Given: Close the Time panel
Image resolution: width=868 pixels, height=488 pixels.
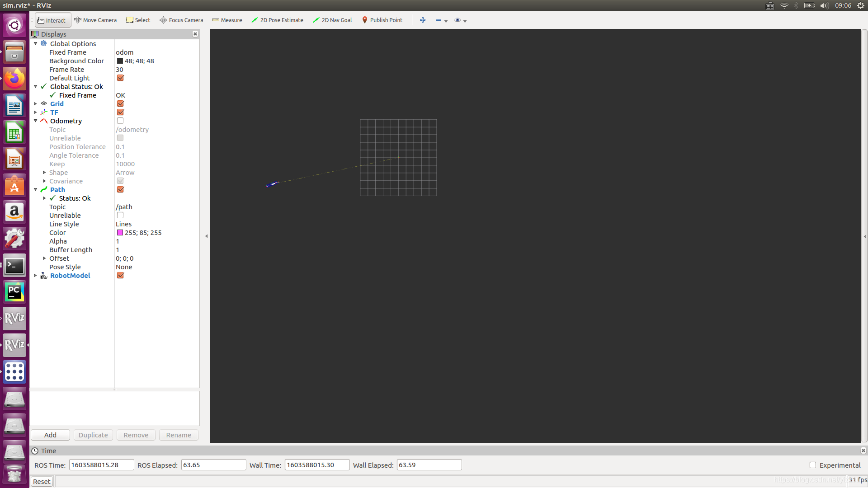Looking at the screenshot, I should [863, 450].
